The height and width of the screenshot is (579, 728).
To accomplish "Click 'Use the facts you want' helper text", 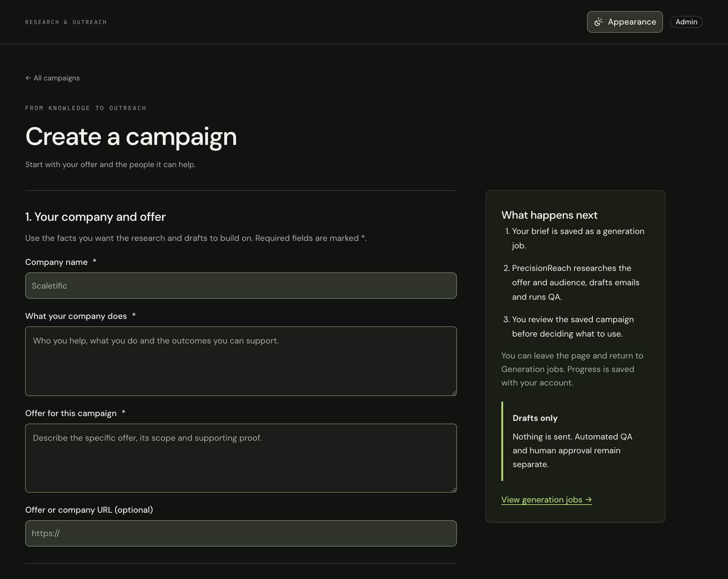I will click(196, 238).
